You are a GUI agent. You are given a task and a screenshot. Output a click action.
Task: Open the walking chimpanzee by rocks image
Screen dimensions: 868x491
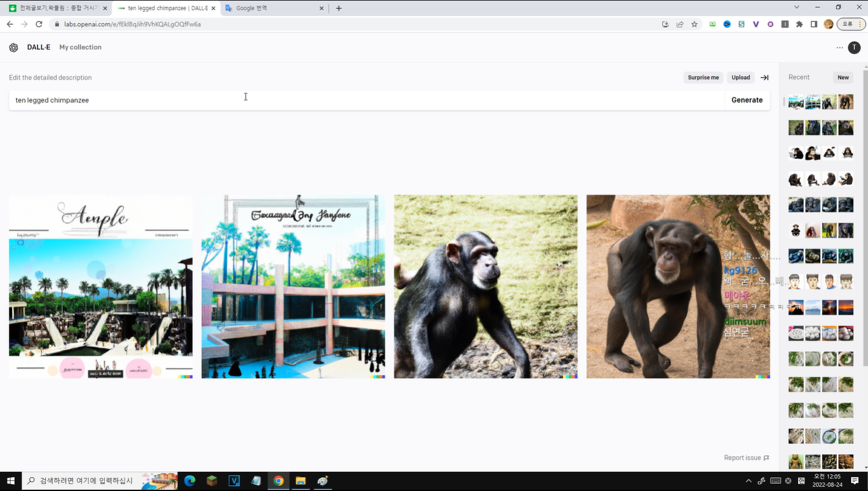(x=678, y=287)
